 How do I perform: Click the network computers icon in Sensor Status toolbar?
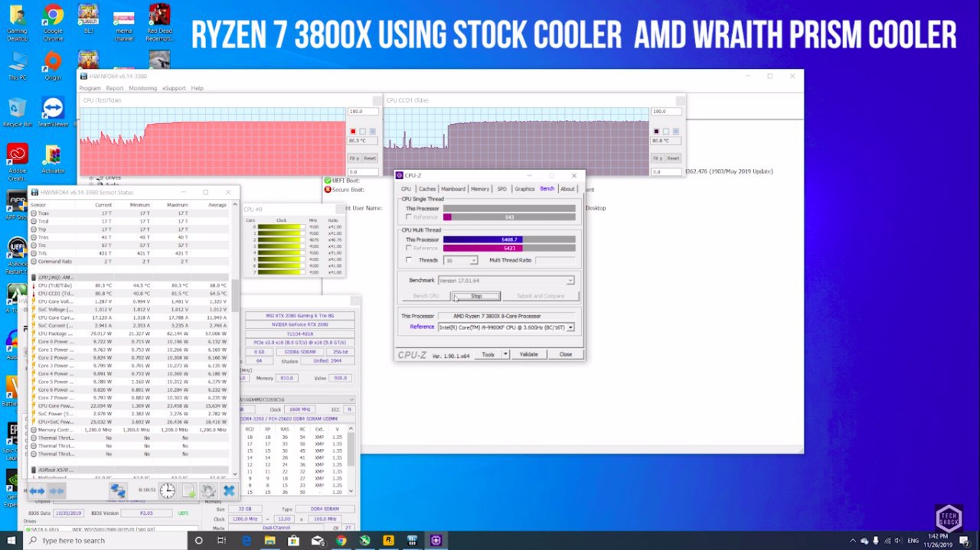[x=117, y=490]
